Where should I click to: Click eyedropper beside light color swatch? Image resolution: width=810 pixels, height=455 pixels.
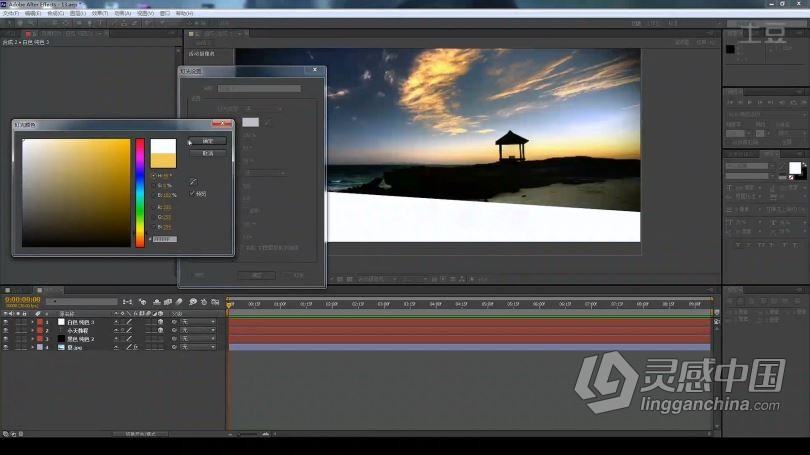[267, 122]
